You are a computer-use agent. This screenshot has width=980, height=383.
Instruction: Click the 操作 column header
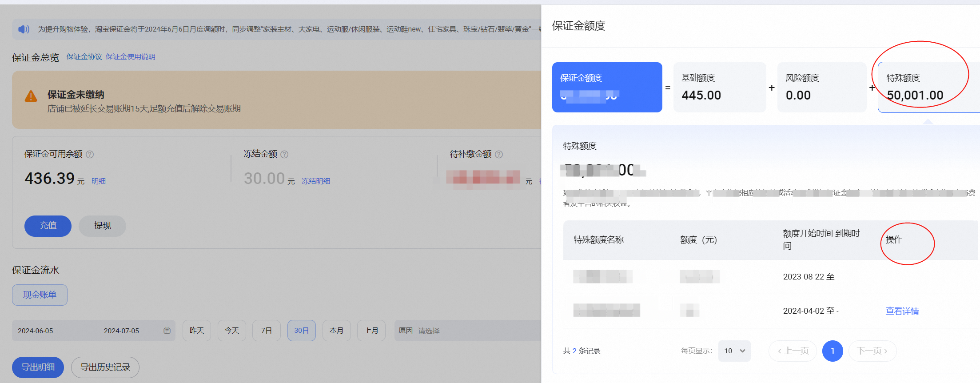894,240
